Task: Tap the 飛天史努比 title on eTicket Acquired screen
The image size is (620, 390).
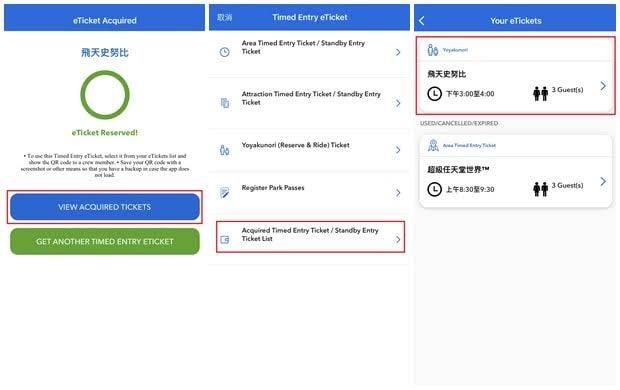Action: coord(105,53)
